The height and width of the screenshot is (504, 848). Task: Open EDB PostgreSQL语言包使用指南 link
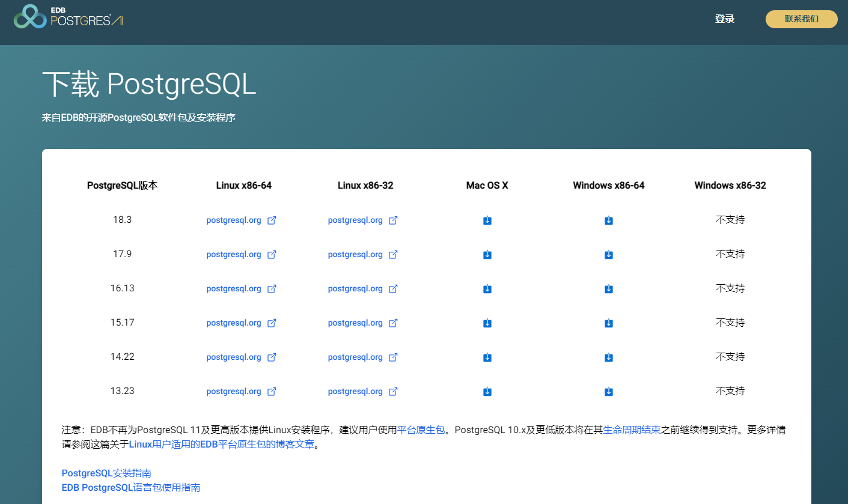[131, 487]
